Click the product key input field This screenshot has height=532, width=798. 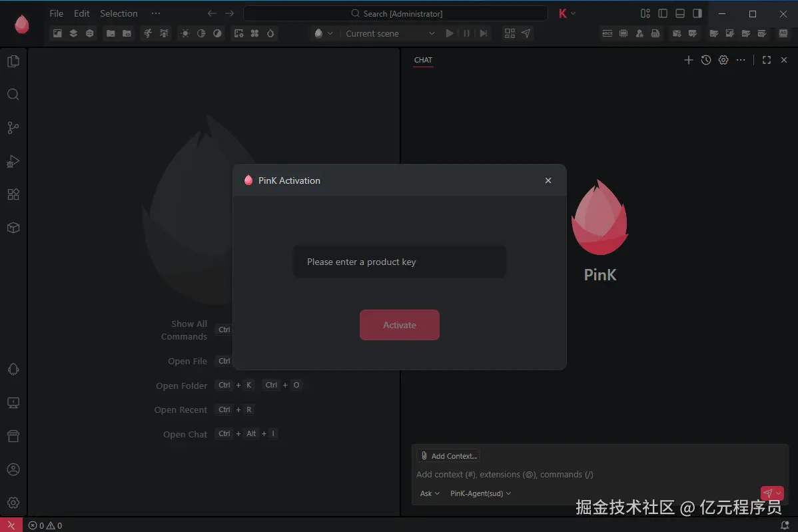pyautogui.click(x=400, y=262)
